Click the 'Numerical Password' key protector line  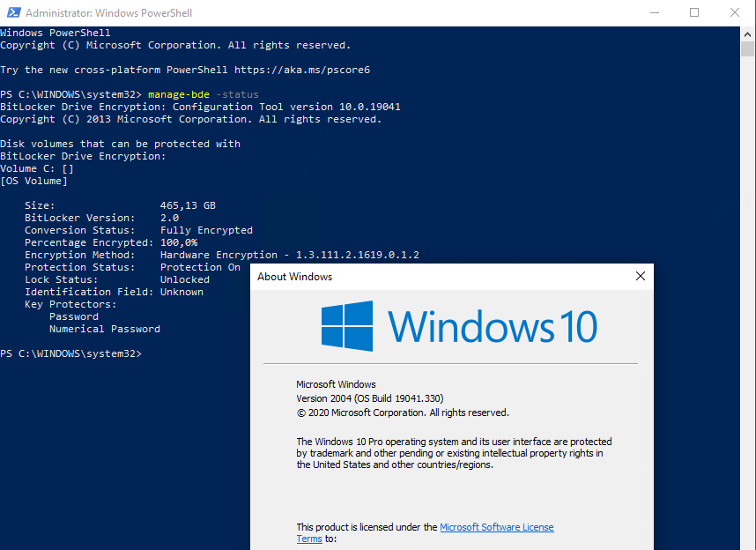[x=105, y=329]
